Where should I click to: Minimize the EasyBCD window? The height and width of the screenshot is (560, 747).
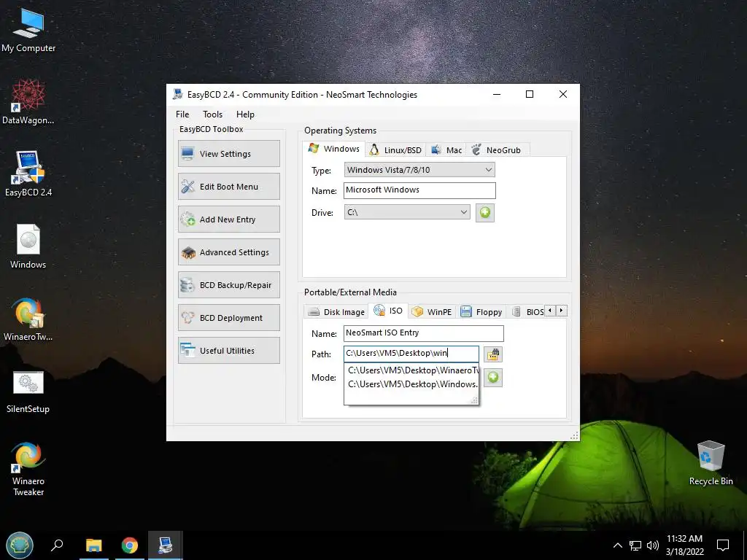pos(497,94)
